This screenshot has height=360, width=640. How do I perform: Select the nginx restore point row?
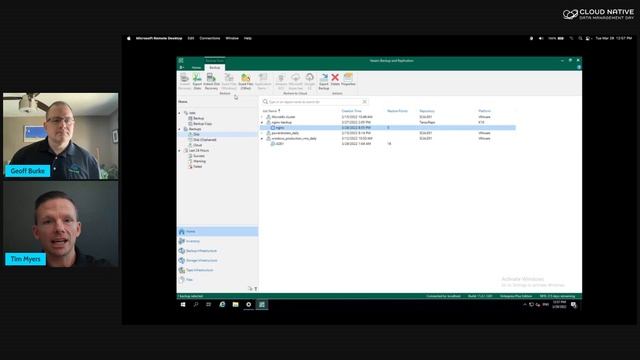tap(388, 128)
